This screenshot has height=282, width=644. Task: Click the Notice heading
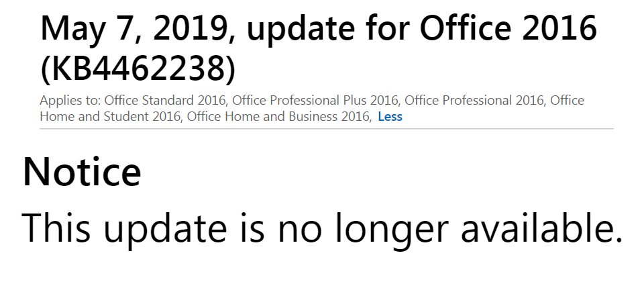point(82,172)
